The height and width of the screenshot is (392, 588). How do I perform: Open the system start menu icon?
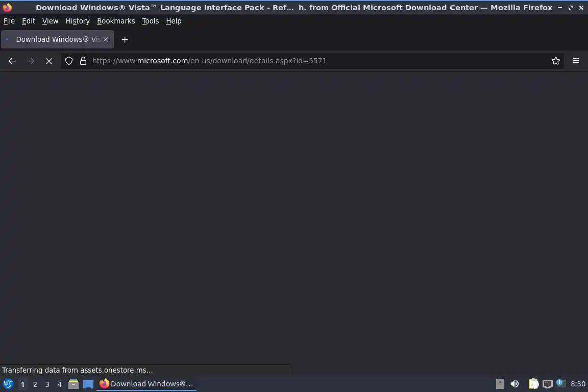[x=8, y=384]
